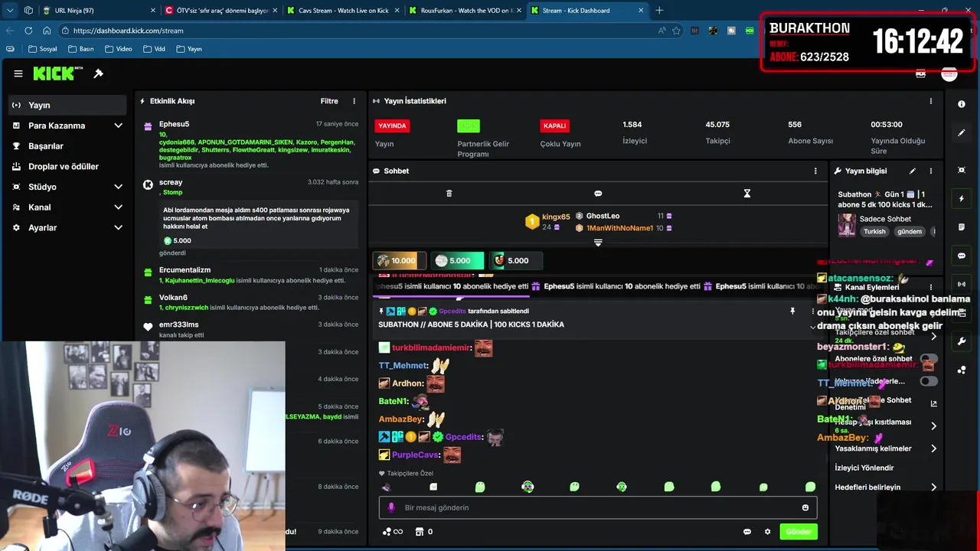The image size is (980, 551).
Task: Open Sohbet Denetimi external link
Action: pos(933,403)
